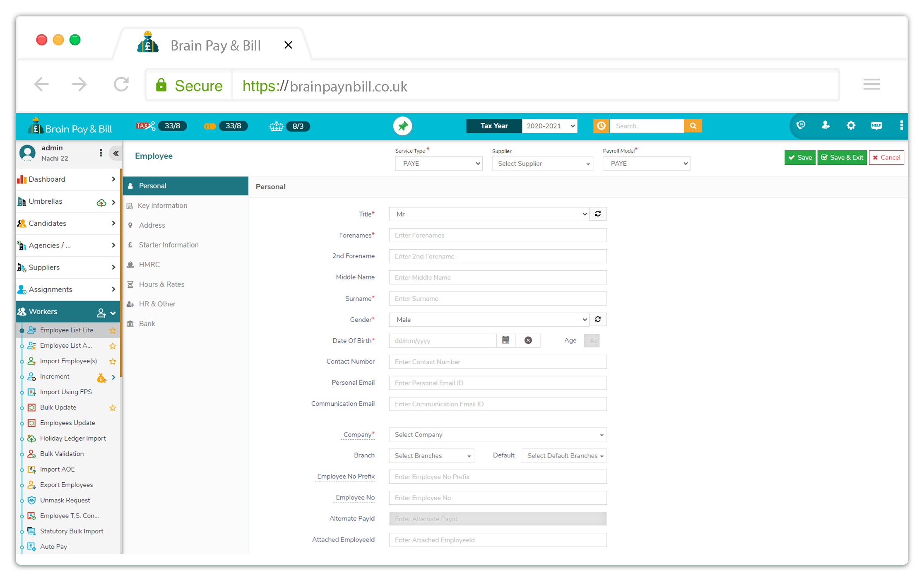Switch to the Starter Information tab

coord(185,245)
